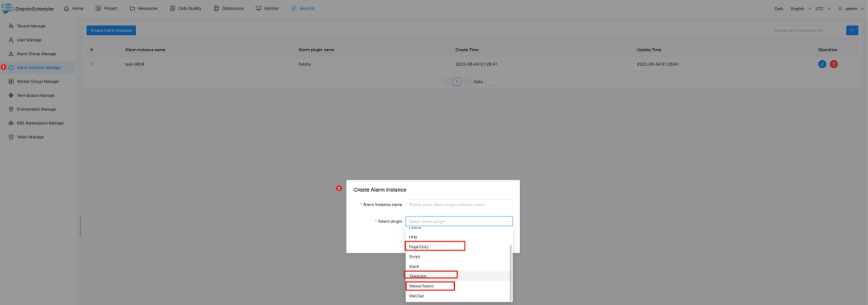Expand the UTC timezone dropdown
Viewport: 868px width, 305px height.
coord(823,9)
